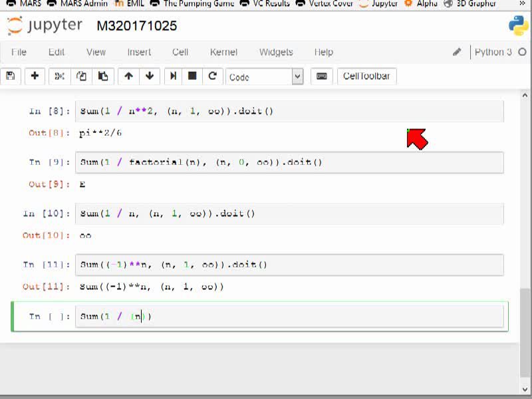Open the Insert menu

(139, 52)
